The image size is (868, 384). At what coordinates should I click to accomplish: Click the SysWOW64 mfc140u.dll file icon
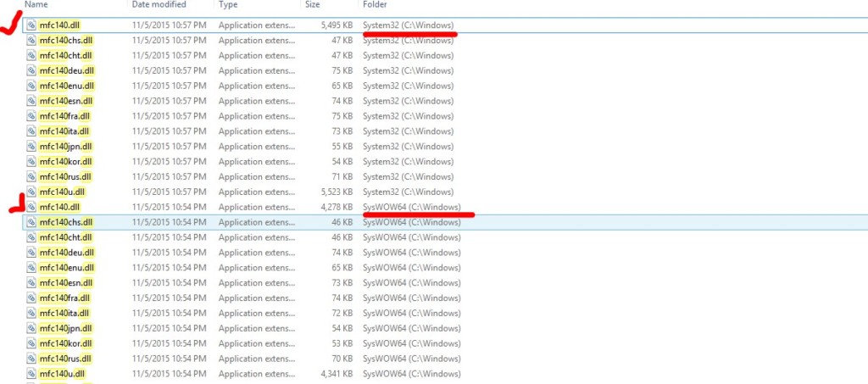(31, 374)
